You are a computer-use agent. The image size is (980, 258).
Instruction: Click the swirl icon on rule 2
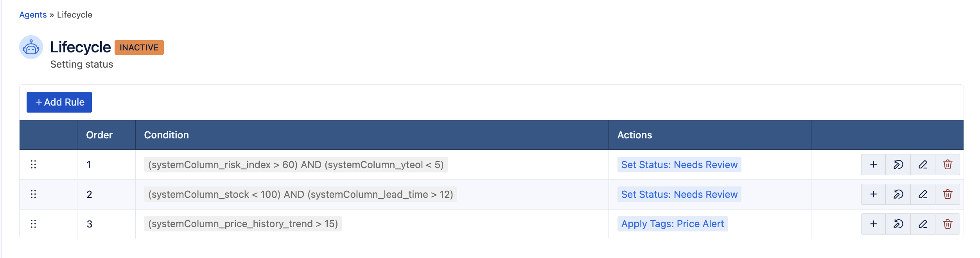(898, 194)
